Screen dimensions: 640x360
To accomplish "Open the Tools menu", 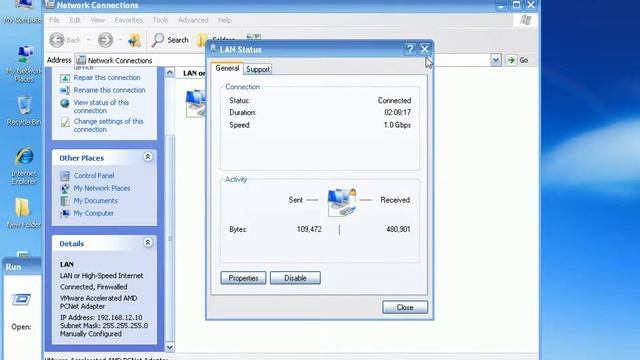I will [160, 20].
